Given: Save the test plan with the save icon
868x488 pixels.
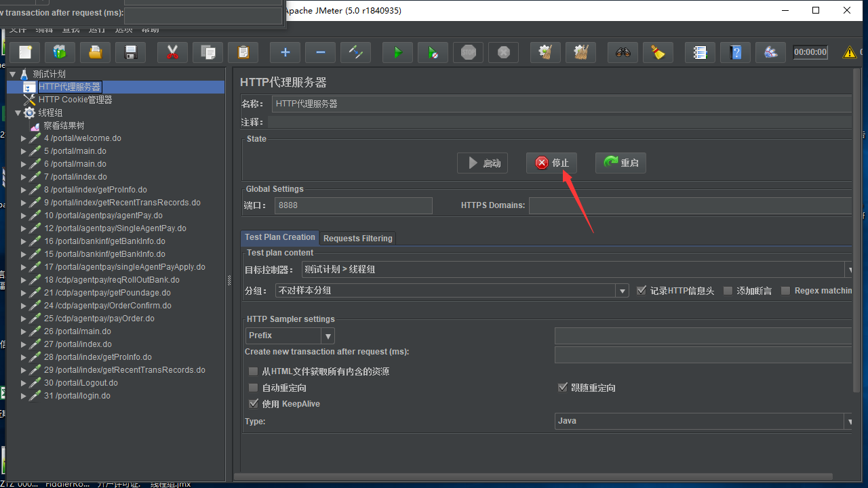Looking at the screenshot, I should point(130,52).
